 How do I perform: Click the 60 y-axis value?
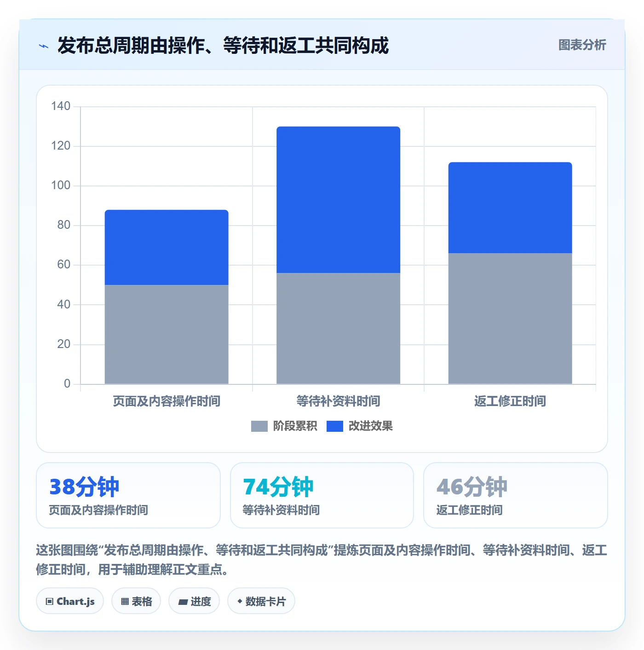(64, 265)
